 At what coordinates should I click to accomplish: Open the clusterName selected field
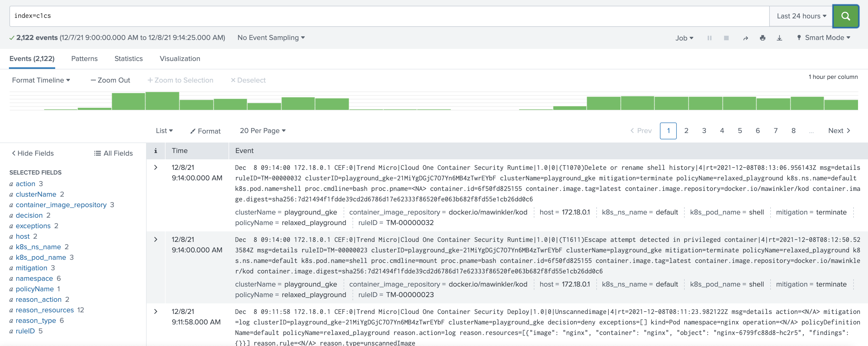tap(36, 194)
